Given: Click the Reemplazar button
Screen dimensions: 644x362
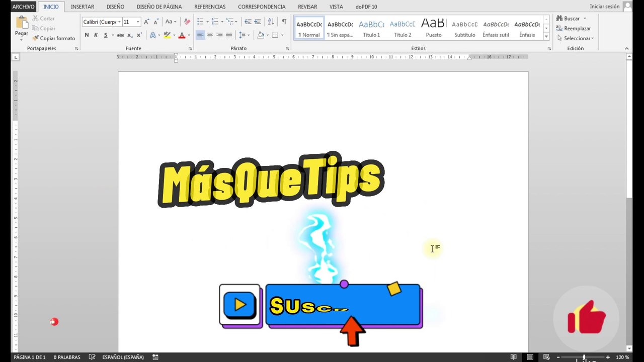Looking at the screenshot, I should (x=574, y=29).
